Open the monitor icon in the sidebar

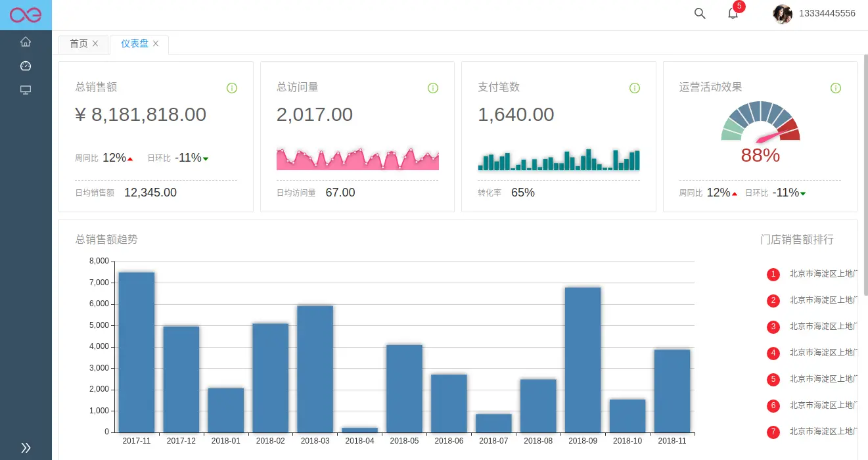[26, 90]
